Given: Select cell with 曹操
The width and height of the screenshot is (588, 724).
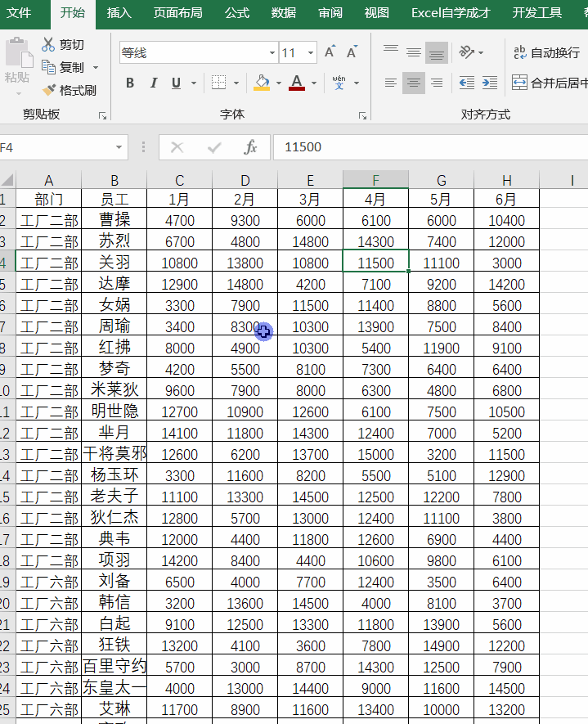Looking at the screenshot, I should (x=114, y=220).
